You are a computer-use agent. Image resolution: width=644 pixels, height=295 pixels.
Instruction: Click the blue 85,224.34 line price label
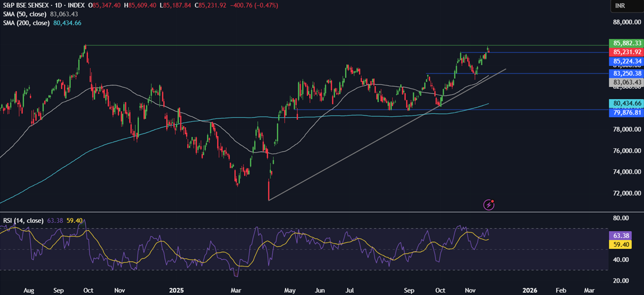[x=627, y=62]
